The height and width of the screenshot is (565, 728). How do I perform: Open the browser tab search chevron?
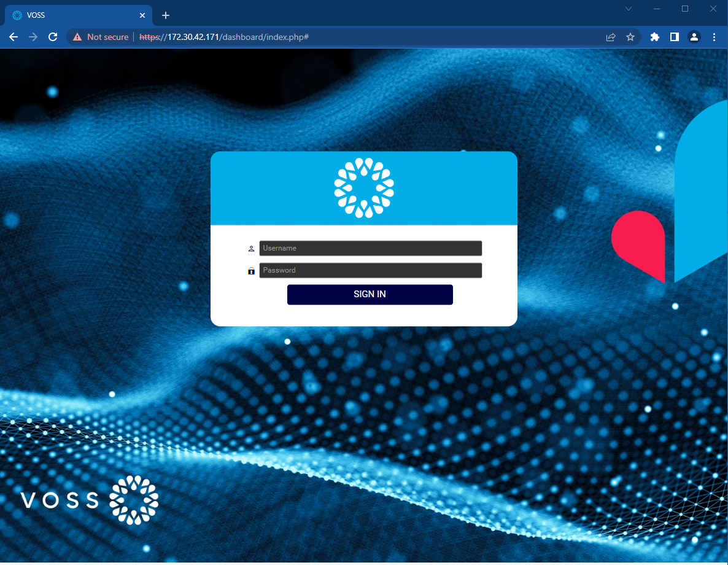[628, 9]
